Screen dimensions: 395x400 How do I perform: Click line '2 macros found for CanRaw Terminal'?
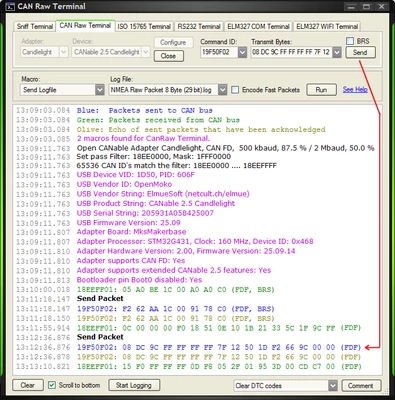click(143, 138)
